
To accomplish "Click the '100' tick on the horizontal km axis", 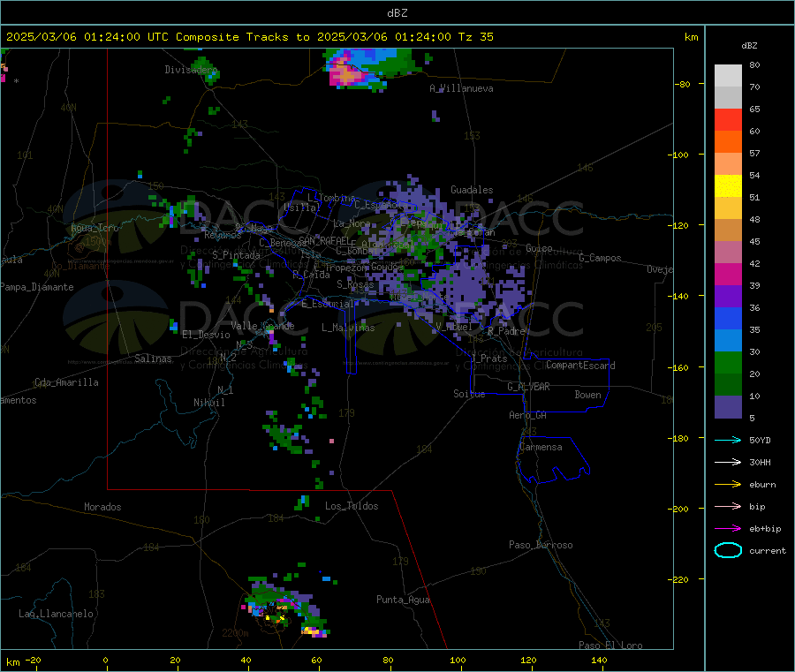I will coord(458,660).
